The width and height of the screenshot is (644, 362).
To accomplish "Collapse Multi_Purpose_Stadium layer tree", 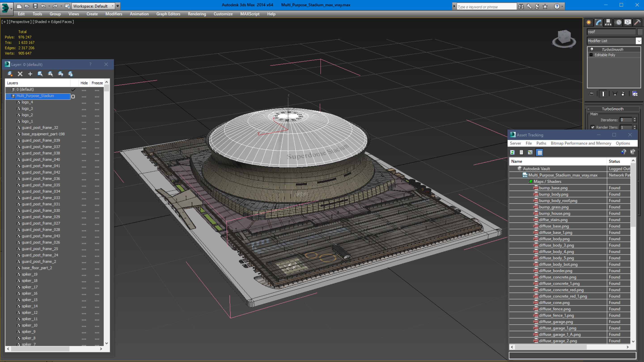I will pyautogui.click(x=8, y=96).
